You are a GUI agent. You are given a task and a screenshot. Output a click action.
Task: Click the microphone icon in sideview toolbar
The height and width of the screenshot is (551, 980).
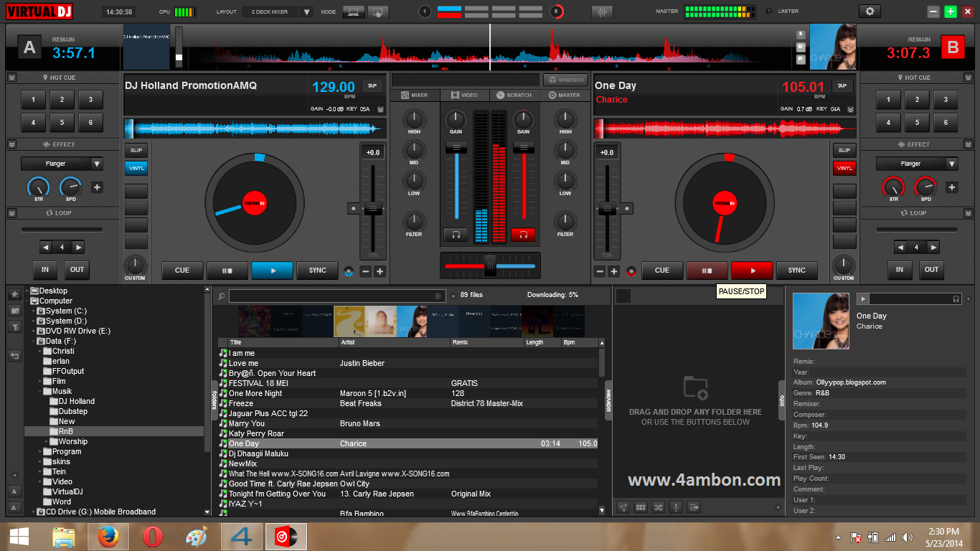(676, 507)
